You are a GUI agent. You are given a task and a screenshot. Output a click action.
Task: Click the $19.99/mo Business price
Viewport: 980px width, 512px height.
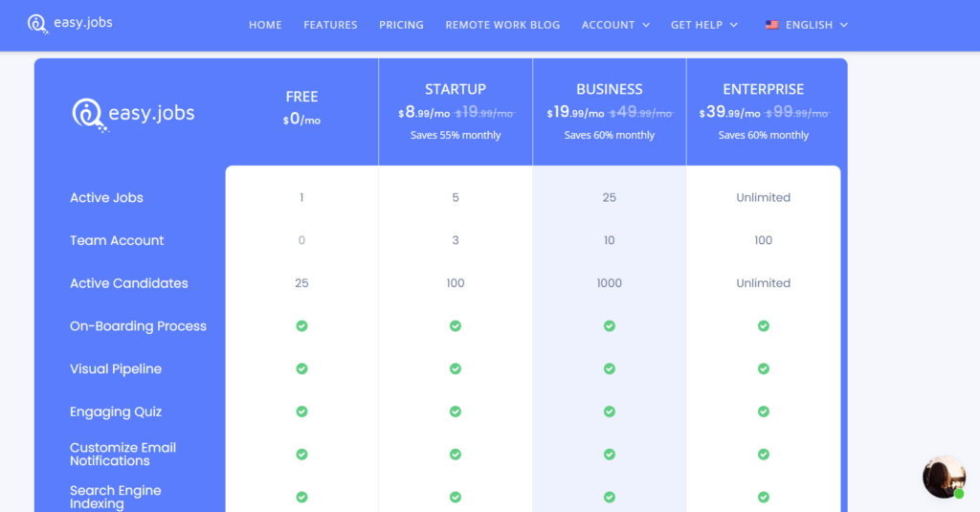point(575,113)
